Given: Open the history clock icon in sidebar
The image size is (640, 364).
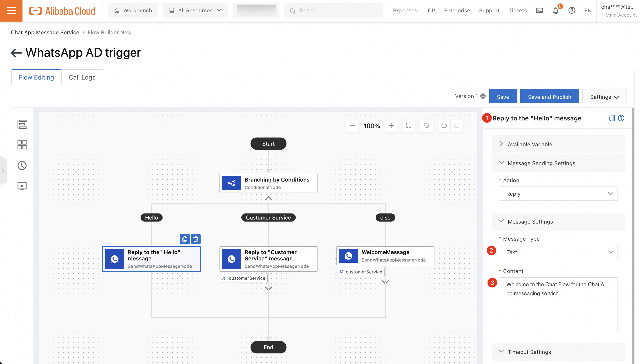Looking at the screenshot, I should tap(22, 166).
